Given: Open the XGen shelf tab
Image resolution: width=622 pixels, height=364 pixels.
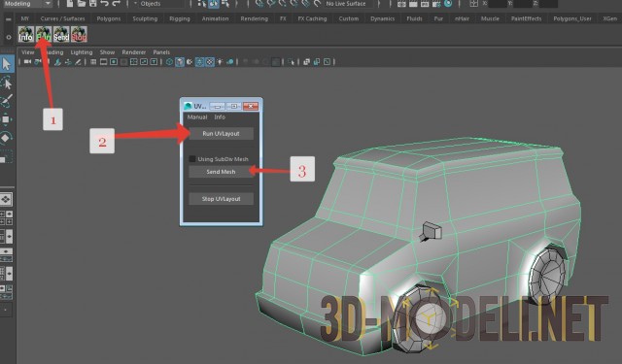Looking at the screenshot, I should pos(609,18).
